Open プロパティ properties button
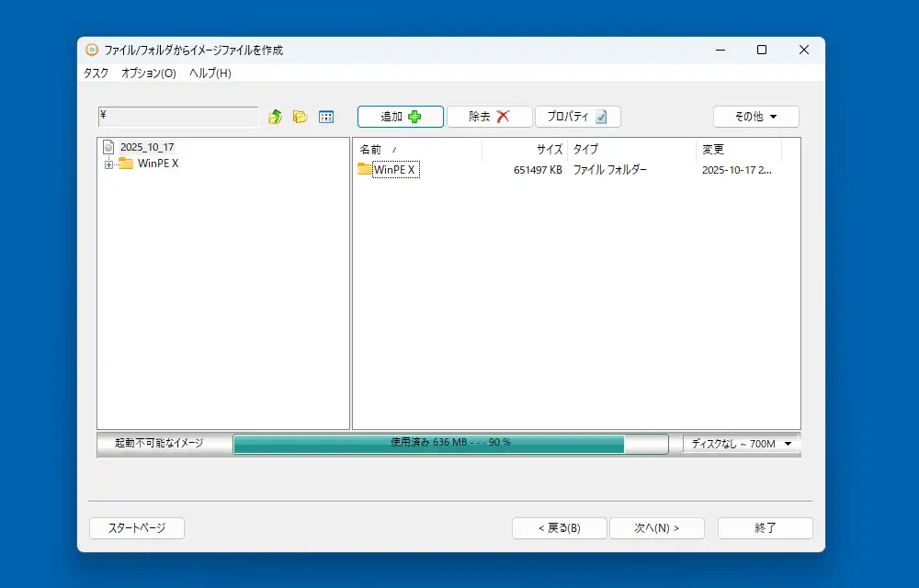The width and height of the screenshot is (919, 588). 577,117
